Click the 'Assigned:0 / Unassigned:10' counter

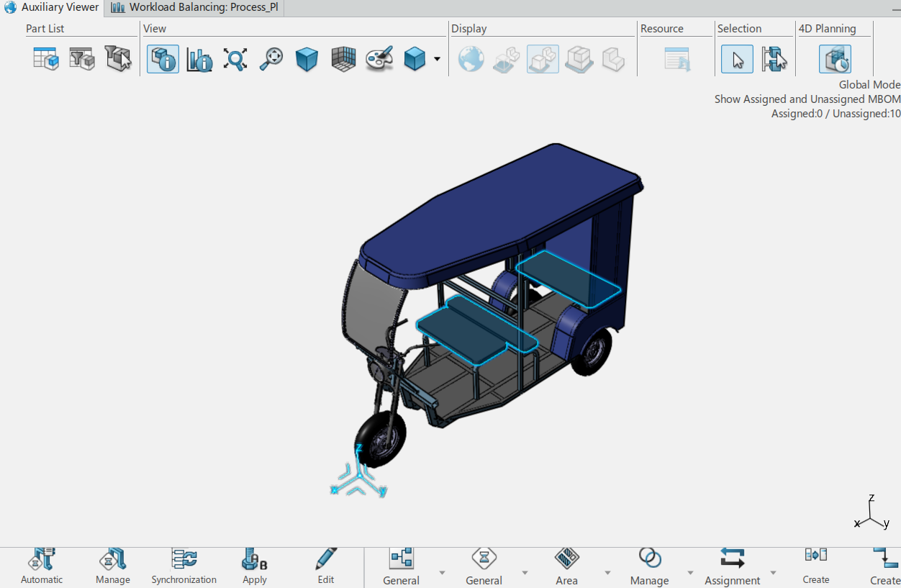(x=836, y=114)
